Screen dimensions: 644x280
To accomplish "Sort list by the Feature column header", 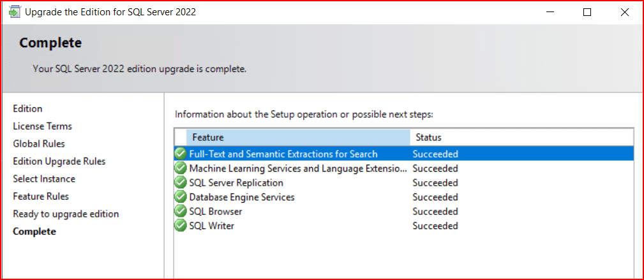I will coord(297,137).
